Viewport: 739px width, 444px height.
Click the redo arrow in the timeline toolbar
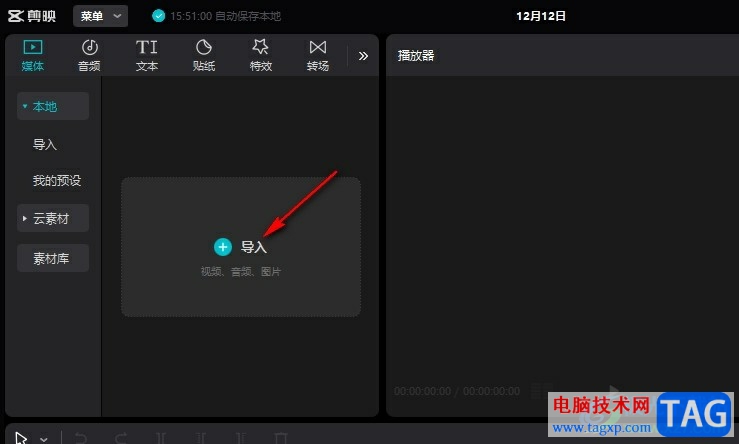(x=121, y=438)
